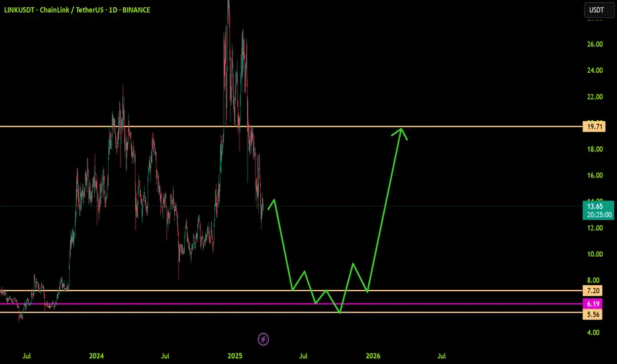Select the 5.56 price level label
Screen dimensions: 617x364
(593, 314)
